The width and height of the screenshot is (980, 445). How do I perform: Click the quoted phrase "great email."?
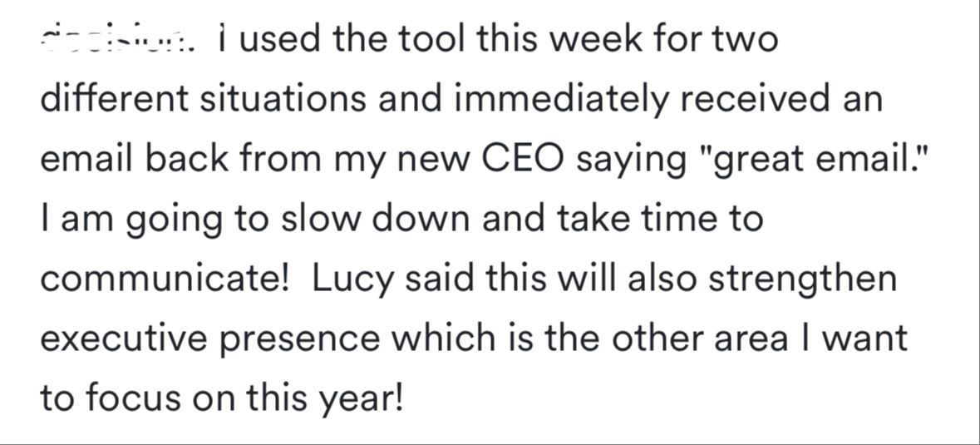point(810,160)
